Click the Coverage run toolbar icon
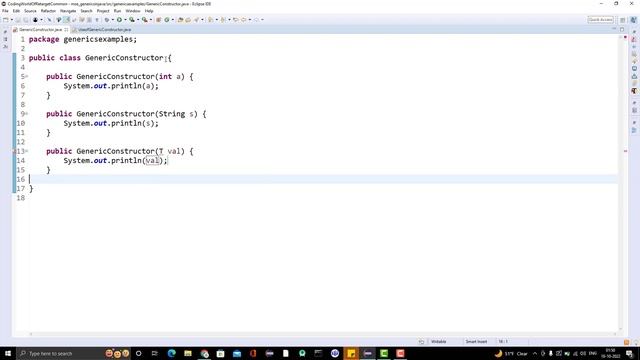Screen dimensions: 640x360 [x=132, y=20]
